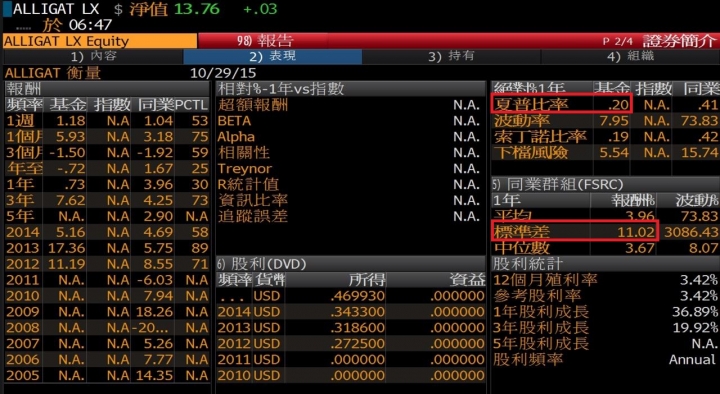Screen dimensions: 720x394
Task: Click the 98) 報告 button
Action: [265, 41]
